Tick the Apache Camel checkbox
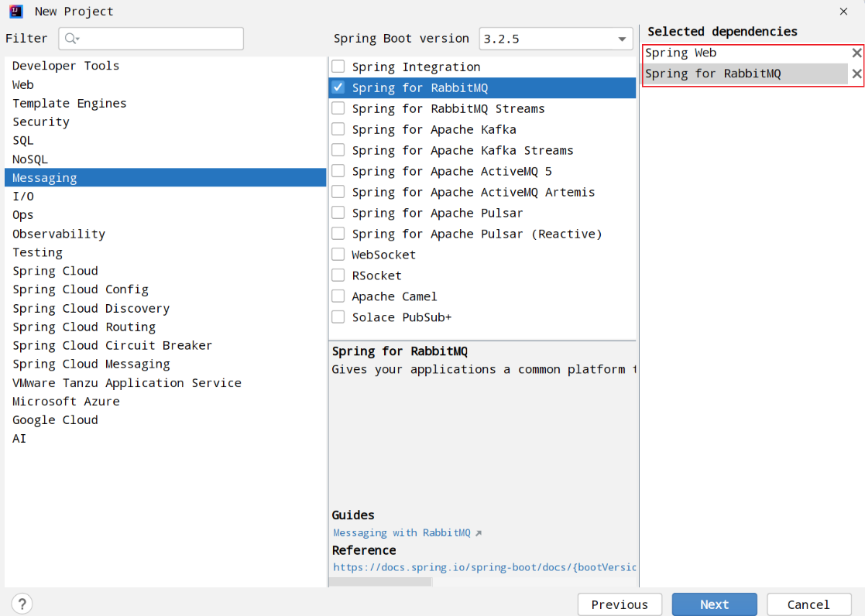This screenshot has width=865, height=616. pos(338,296)
